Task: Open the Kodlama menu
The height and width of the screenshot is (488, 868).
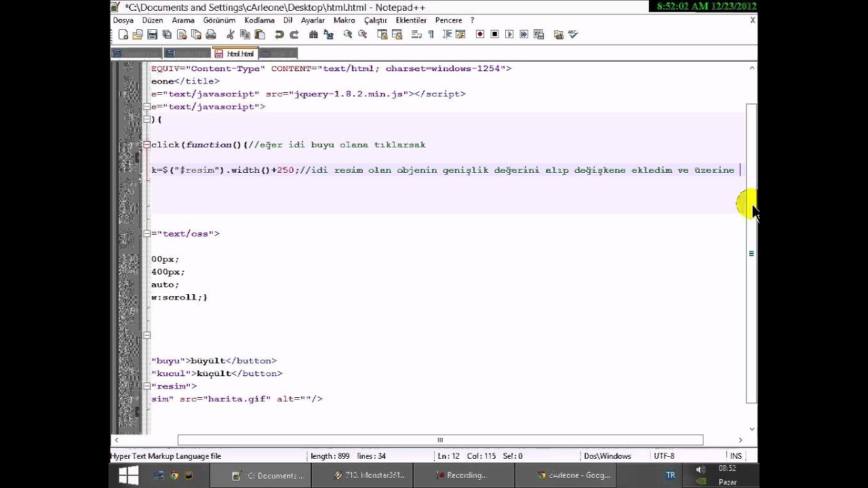Action: click(260, 20)
